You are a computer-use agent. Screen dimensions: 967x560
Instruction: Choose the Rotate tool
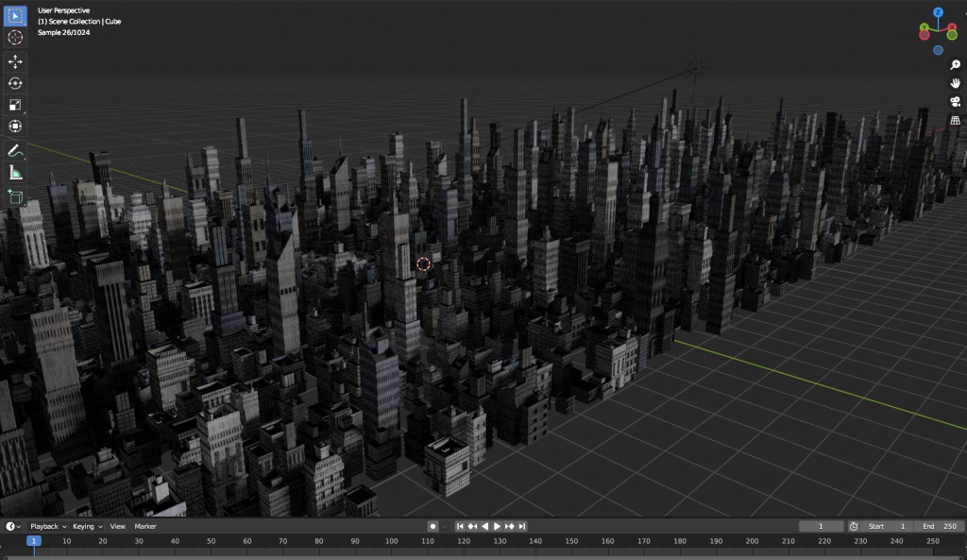click(15, 83)
